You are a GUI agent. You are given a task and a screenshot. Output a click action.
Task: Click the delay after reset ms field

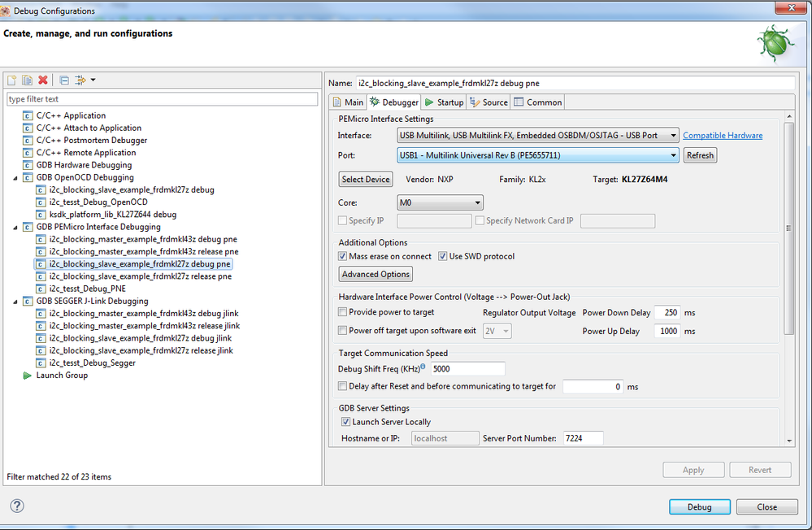[x=593, y=386]
